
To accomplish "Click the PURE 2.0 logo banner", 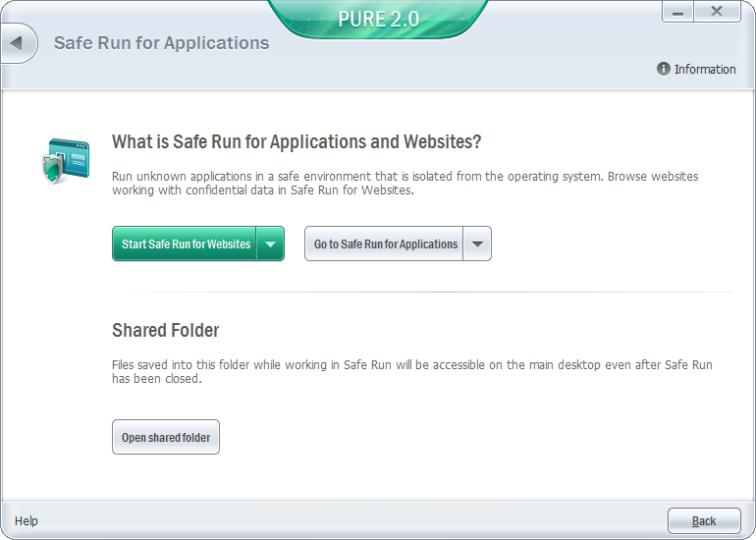I will coord(378,19).
